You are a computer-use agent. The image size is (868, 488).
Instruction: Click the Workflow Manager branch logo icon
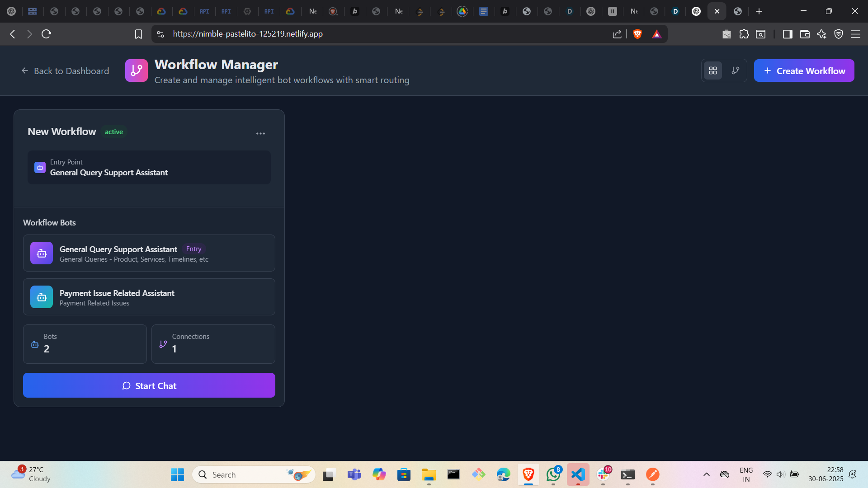tap(136, 70)
